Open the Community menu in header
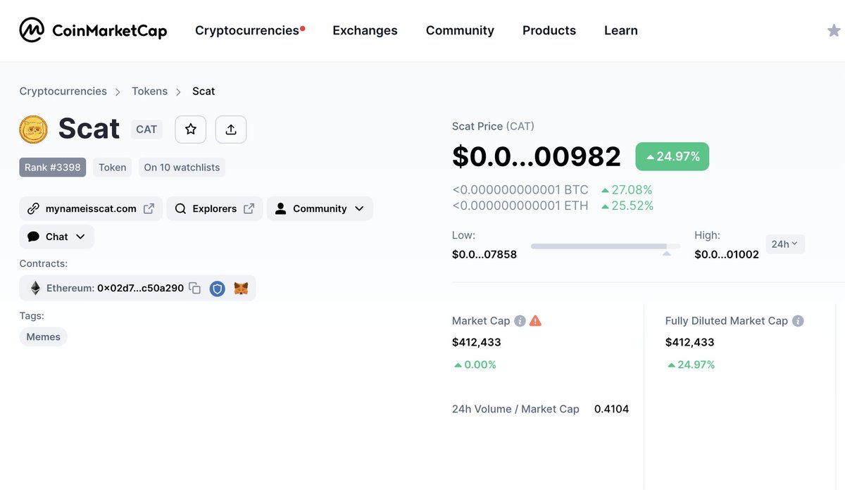Screen dimensions: 845x504 point(460,30)
